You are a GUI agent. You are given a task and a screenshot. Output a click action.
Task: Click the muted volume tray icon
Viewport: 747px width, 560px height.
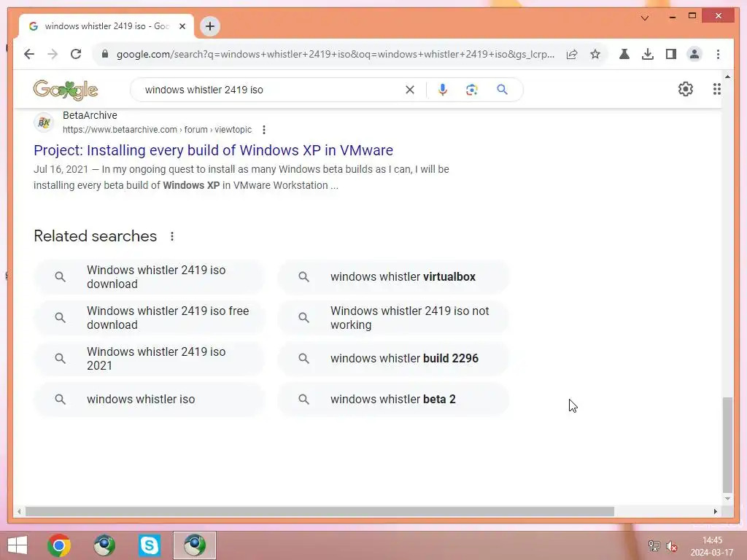(x=672, y=546)
